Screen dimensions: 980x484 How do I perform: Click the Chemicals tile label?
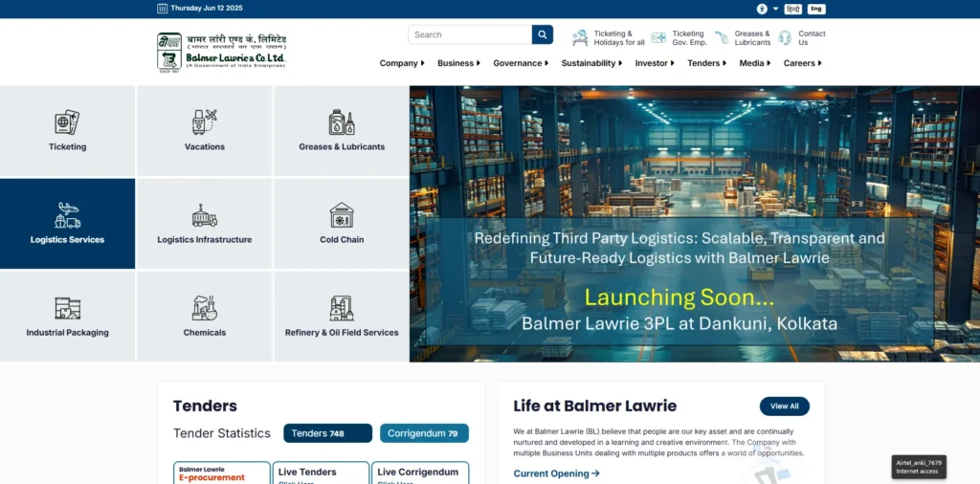205,333
